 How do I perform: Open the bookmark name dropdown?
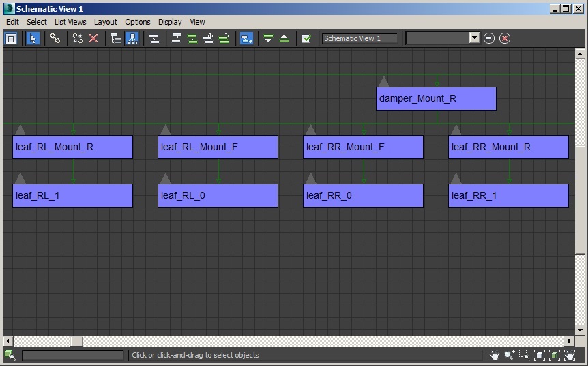pyautogui.click(x=474, y=38)
